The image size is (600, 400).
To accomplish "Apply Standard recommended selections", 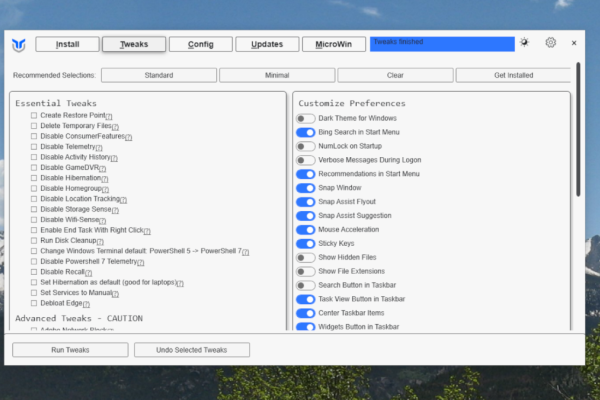I will [x=159, y=75].
